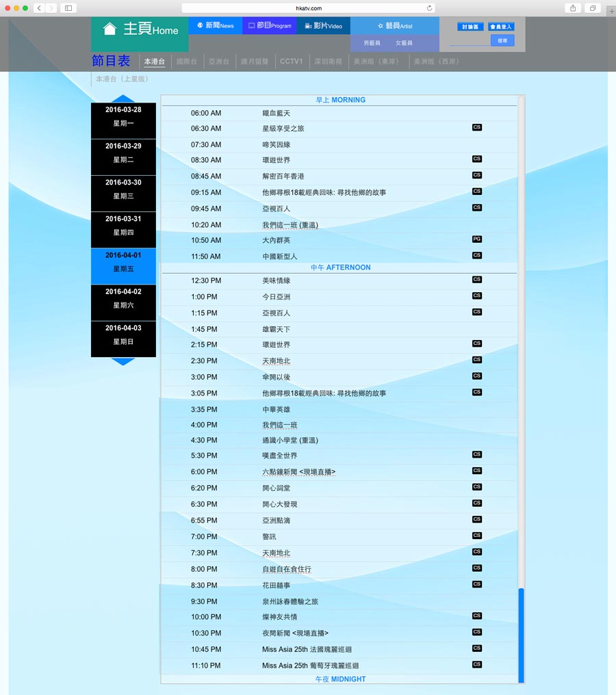Click CS icon on 今日亞洲 row
This screenshot has width=616, height=695.
click(x=477, y=296)
